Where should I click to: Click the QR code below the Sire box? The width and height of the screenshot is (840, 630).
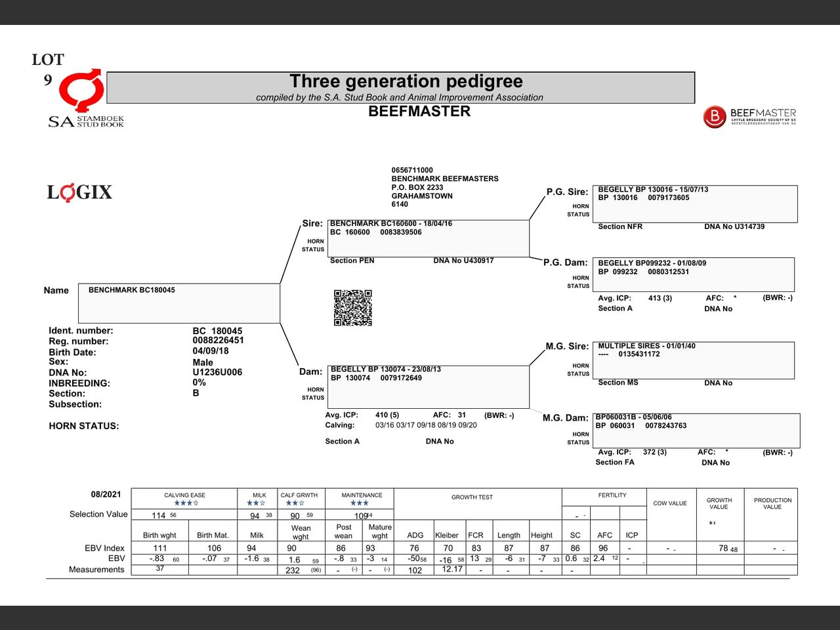[x=352, y=308]
